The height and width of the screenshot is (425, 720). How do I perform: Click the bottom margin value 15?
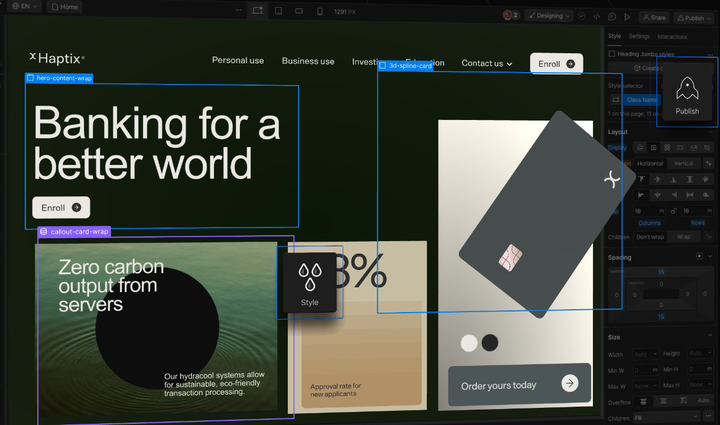[x=661, y=317]
